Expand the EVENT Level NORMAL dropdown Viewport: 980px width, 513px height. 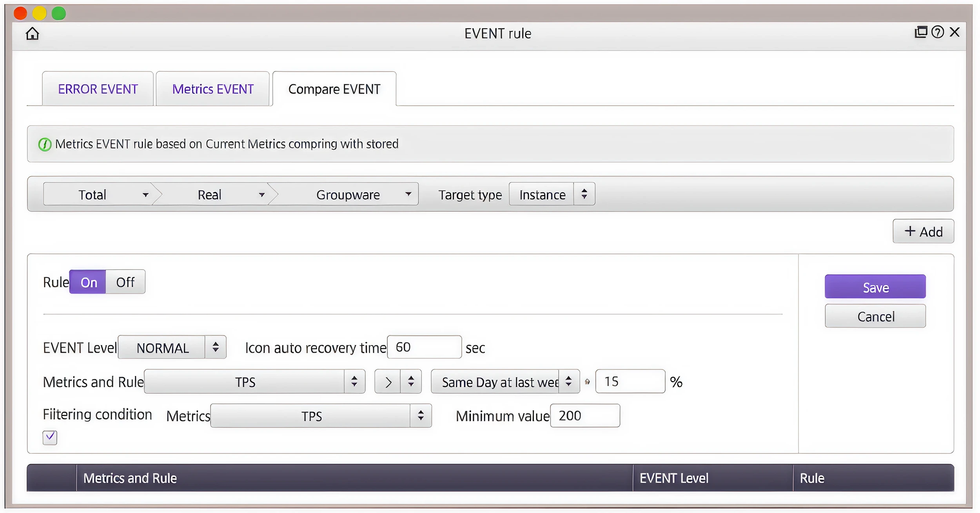tap(172, 348)
